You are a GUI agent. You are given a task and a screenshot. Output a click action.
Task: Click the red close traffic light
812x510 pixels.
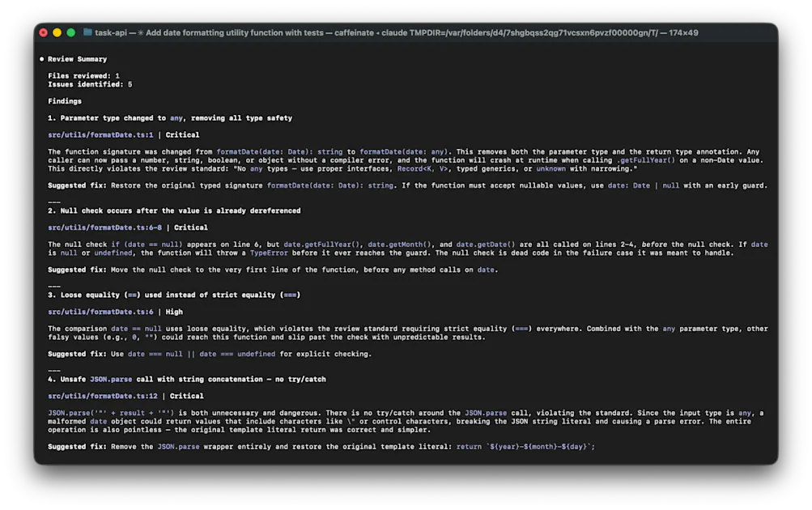[x=43, y=33]
